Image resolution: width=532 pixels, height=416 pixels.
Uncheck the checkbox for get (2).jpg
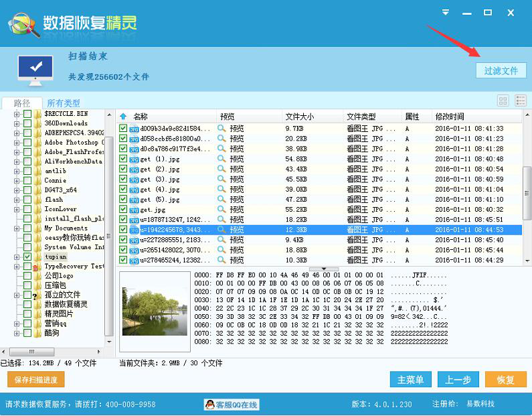[123, 169]
